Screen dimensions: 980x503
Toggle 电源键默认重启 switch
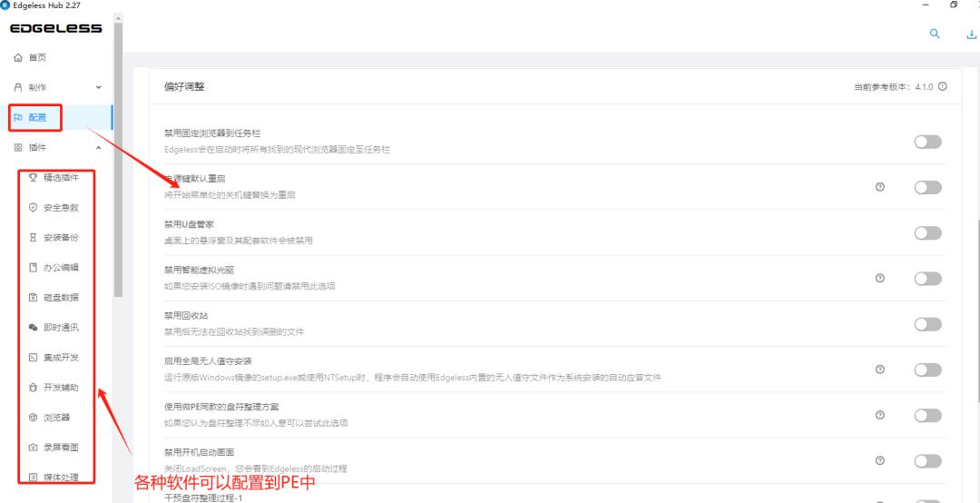coord(927,187)
